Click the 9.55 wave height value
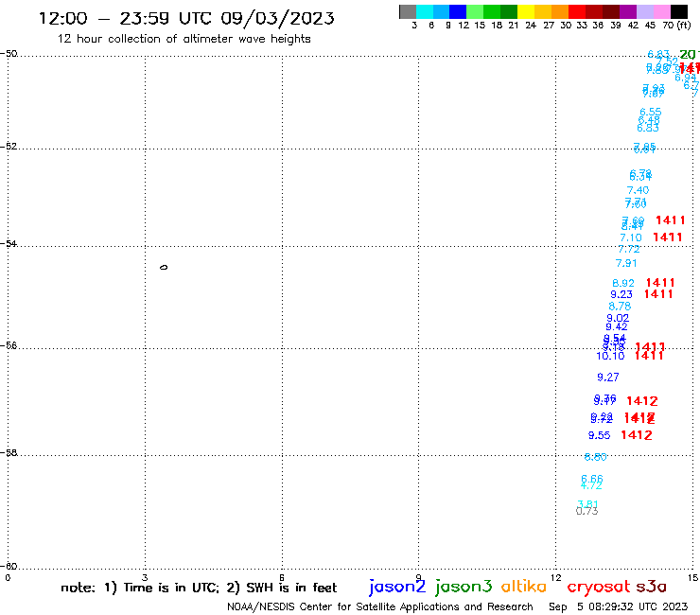Image resolution: width=700 pixels, height=615 pixels. 599,435
